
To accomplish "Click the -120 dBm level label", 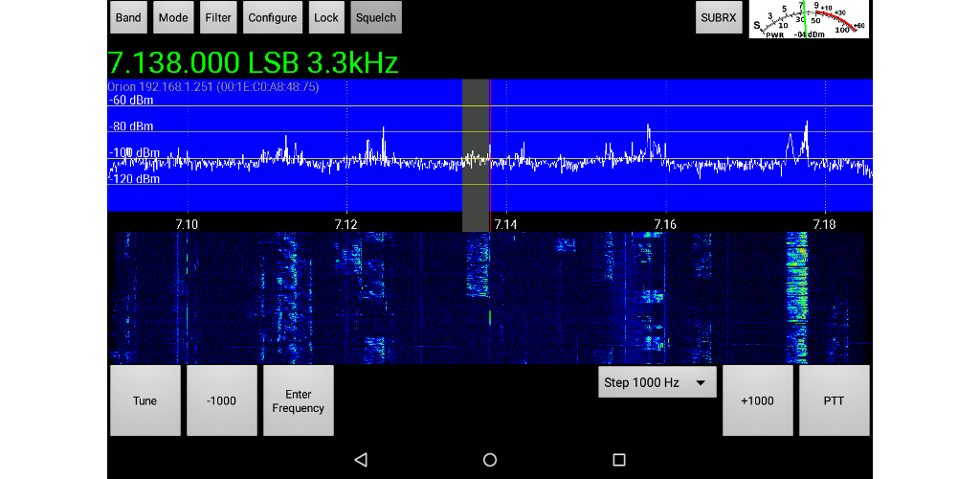I will point(133,179).
